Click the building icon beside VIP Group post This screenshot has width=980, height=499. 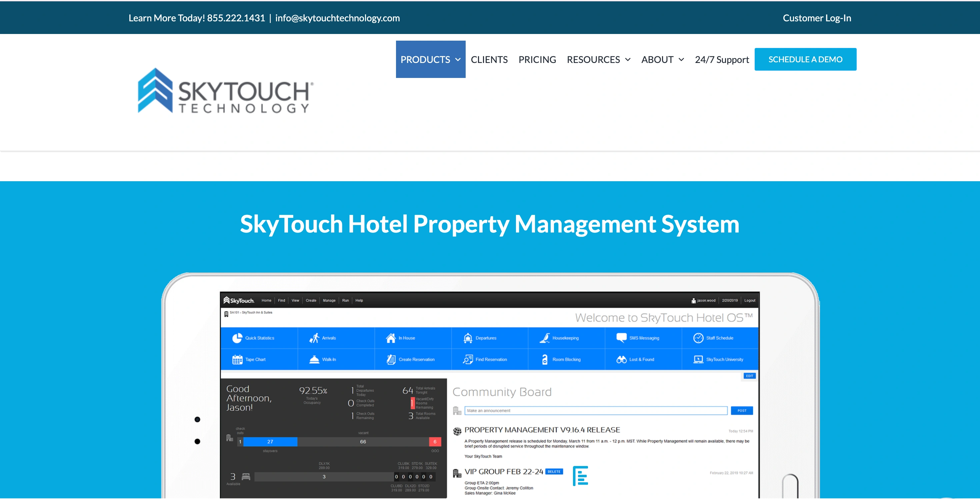coord(457,473)
